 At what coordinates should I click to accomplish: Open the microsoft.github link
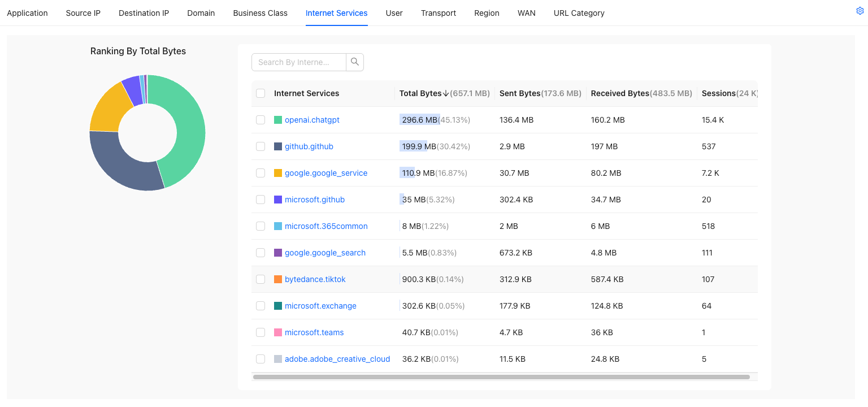(x=315, y=200)
